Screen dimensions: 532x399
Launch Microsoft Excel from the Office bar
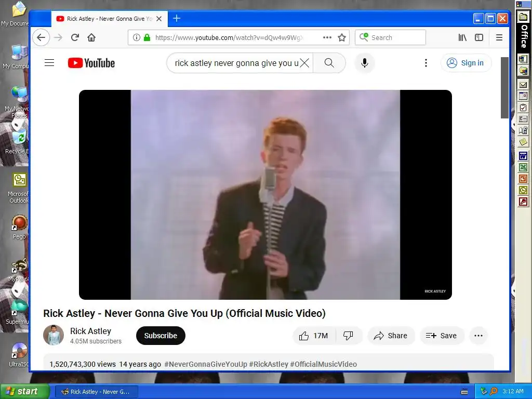pos(523,167)
